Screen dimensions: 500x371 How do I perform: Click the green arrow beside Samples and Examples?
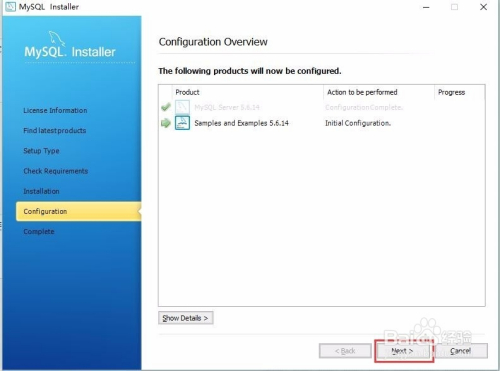[166, 123]
